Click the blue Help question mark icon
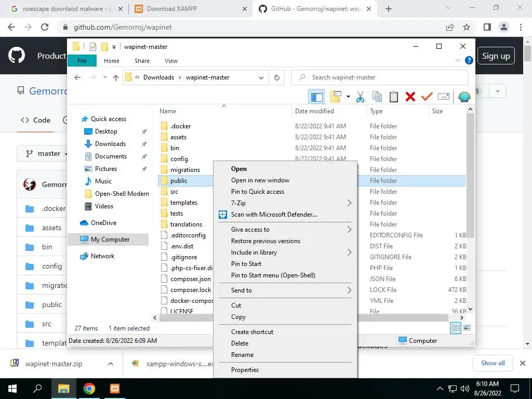The height and width of the screenshot is (399, 532). (469, 60)
